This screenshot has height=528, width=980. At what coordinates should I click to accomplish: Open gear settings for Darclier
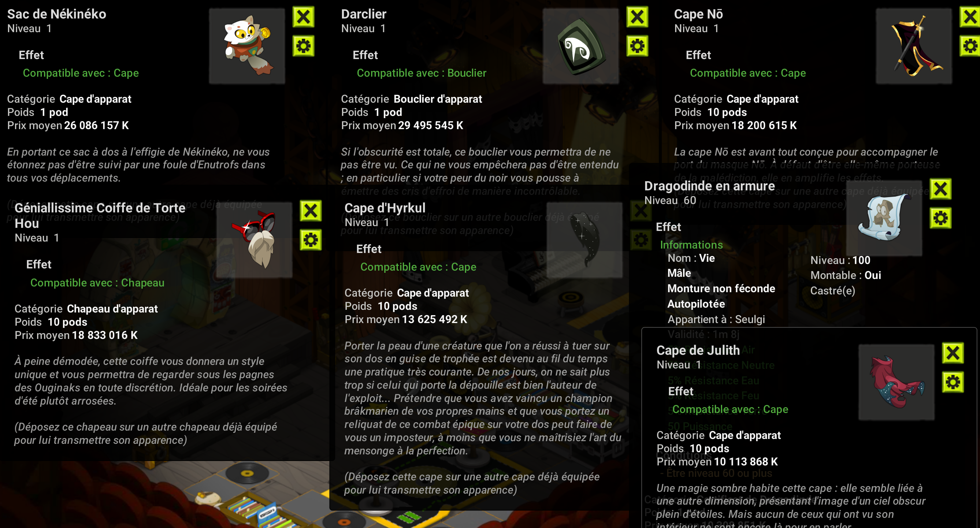pos(637,46)
